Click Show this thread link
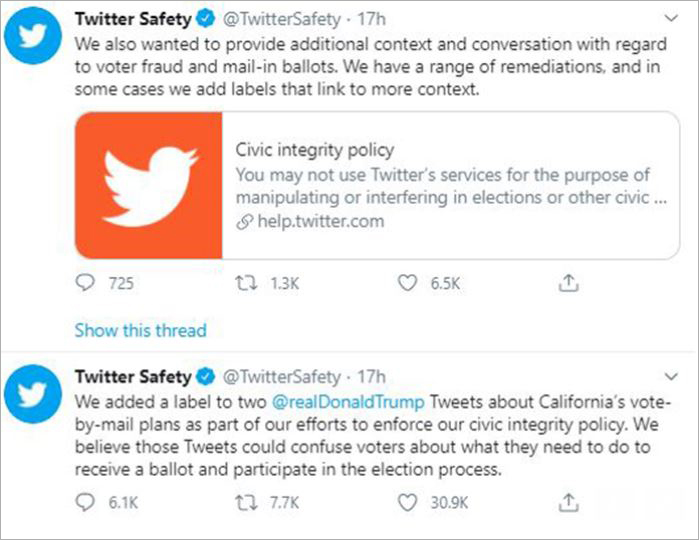 click(140, 330)
